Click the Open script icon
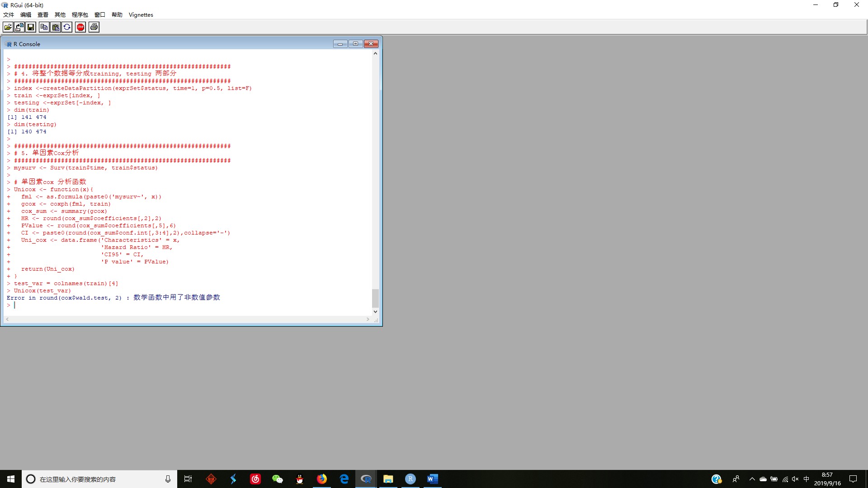The width and height of the screenshot is (868, 488). (8, 27)
